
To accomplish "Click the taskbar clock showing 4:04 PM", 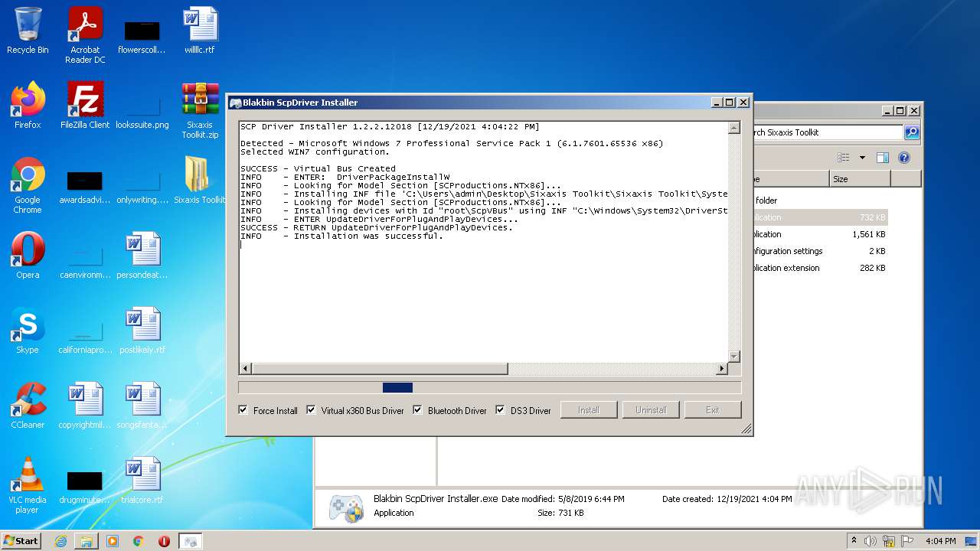I will click(x=940, y=541).
